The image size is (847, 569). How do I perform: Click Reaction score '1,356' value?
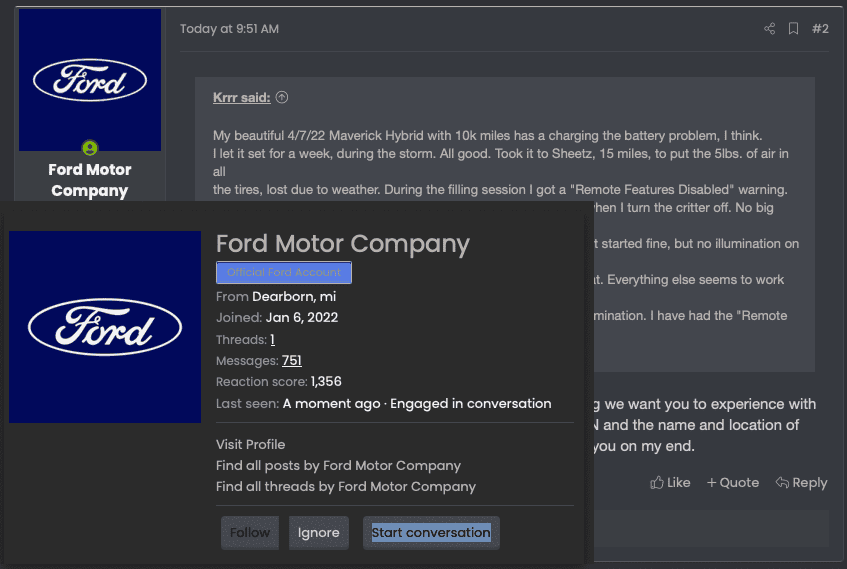(326, 381)
